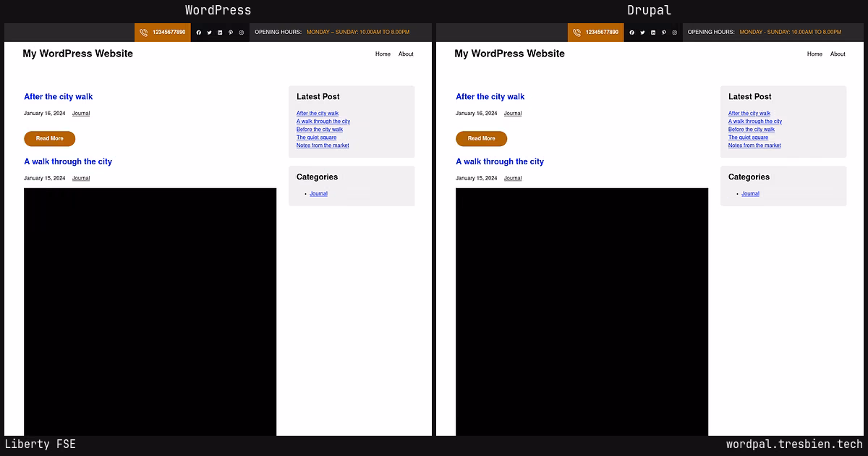
Task: Open site title My WordPress Website in Drupal panel
Action: coord(510,54)
